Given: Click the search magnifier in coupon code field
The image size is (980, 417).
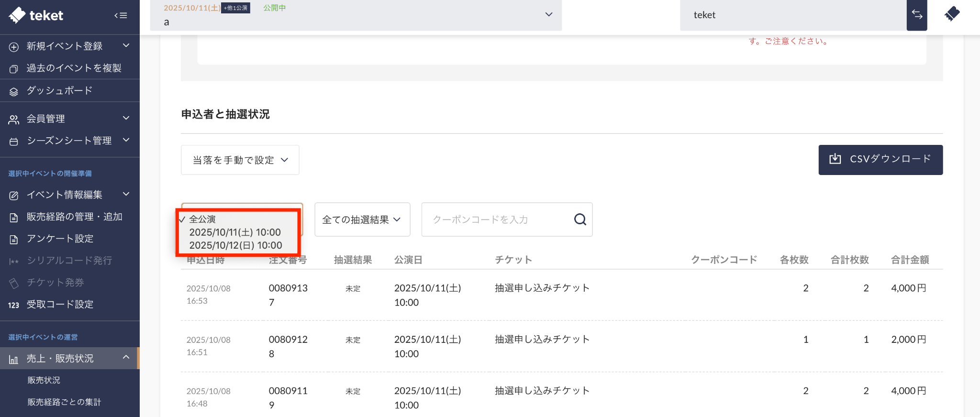Looking at the screenshot, I should point(580,219).
